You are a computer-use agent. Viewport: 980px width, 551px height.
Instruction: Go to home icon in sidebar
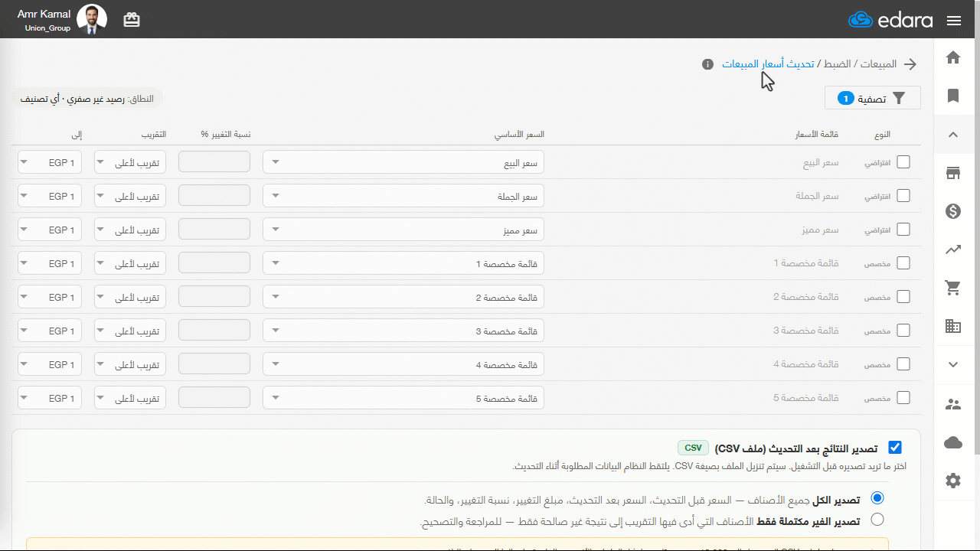click(953, 57)
